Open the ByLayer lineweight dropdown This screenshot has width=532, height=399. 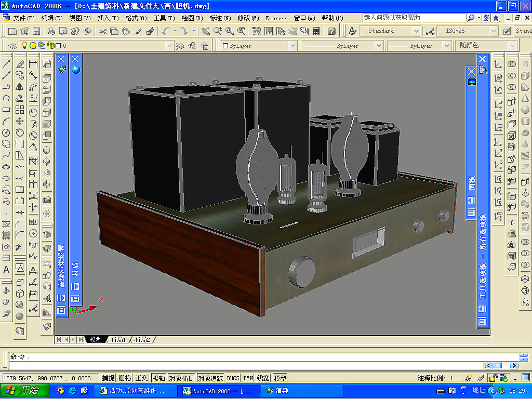coord(447,46)
